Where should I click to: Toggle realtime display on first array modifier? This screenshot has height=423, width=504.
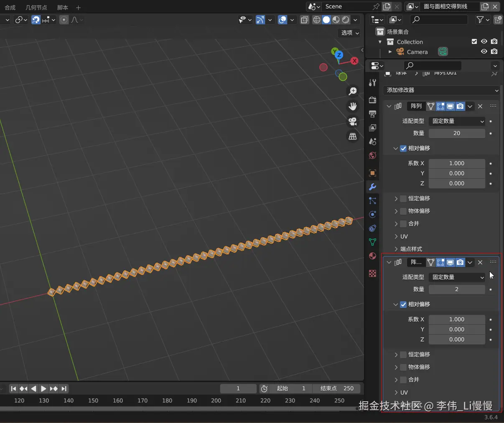pos(450,106)
